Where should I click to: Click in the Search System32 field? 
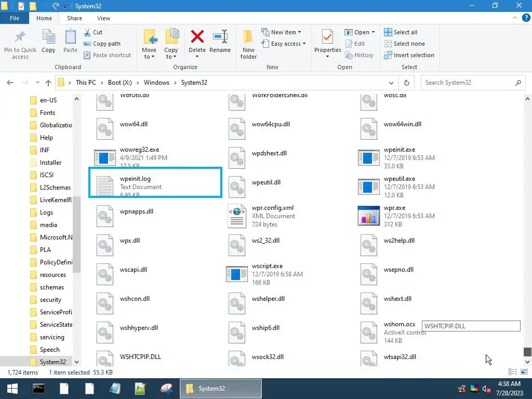[473, 83]
